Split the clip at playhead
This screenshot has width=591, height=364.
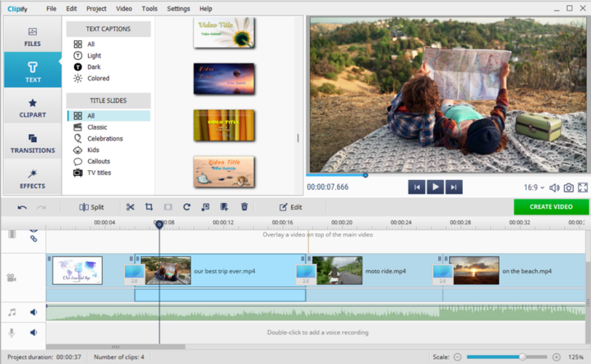pyautogui.click(x=92, y=207)
